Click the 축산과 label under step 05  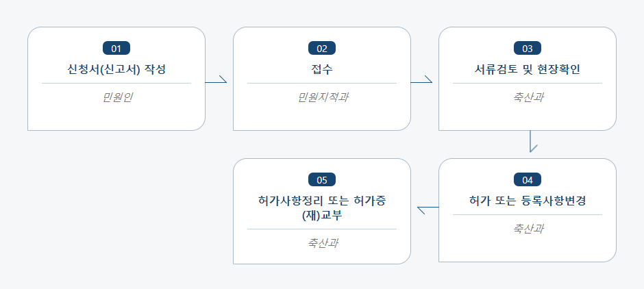(323, 243)
